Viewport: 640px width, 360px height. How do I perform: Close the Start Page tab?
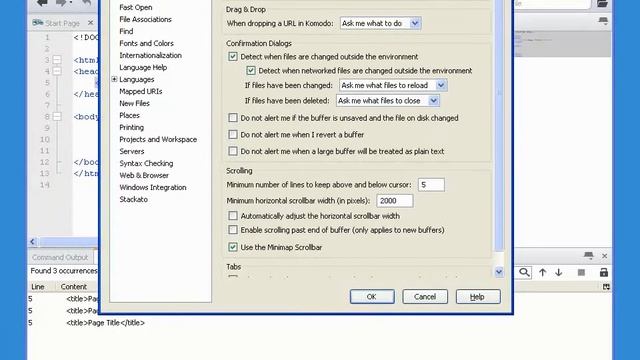point(91,23)
